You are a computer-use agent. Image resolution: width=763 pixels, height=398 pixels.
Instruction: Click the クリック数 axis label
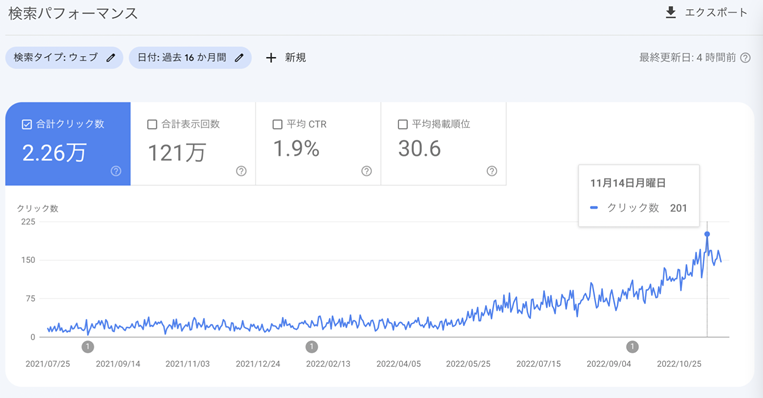point(37,208)
